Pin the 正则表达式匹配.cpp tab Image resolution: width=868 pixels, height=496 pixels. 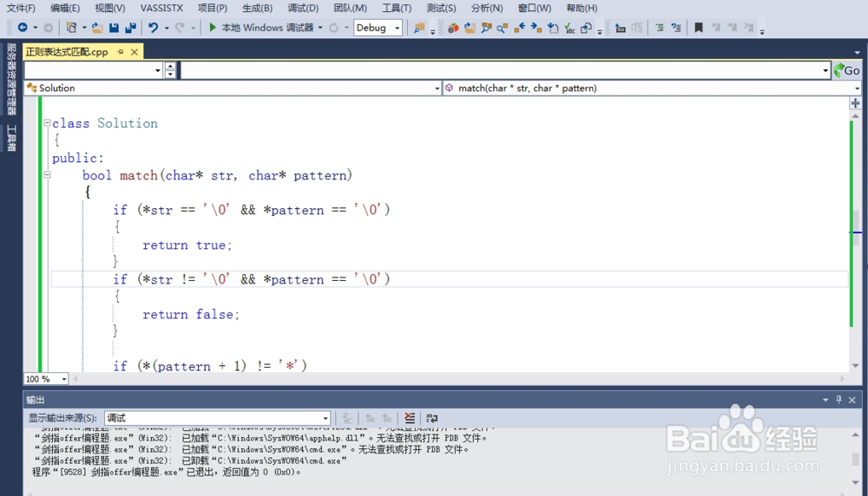120,51
